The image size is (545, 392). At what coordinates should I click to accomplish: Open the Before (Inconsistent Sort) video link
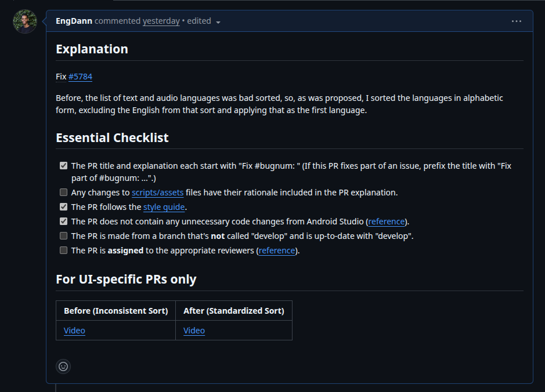point(74,331)
